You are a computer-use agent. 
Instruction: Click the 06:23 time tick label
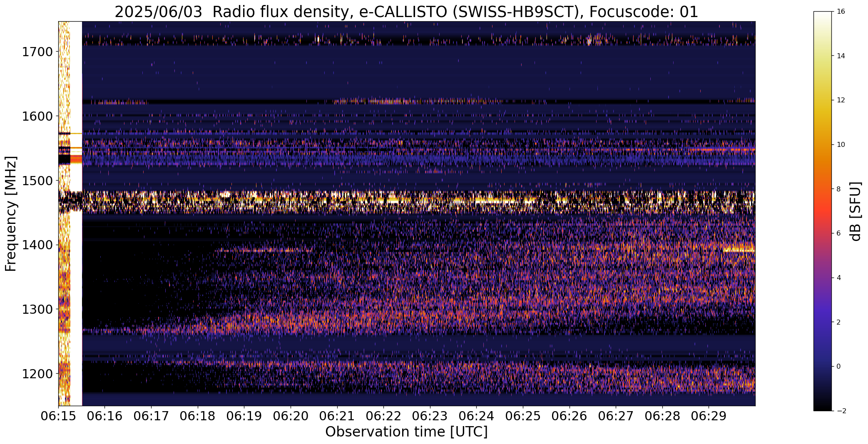(430, 416)
